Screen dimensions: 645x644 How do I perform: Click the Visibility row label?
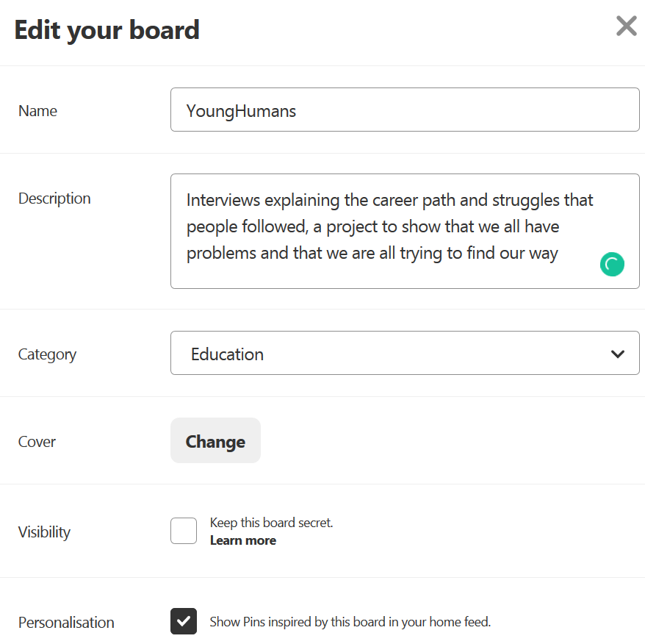(x=44, y=532)
